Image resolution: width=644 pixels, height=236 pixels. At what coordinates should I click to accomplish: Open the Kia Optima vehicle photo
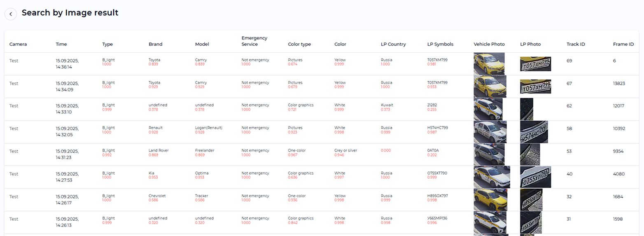point(492,177)
